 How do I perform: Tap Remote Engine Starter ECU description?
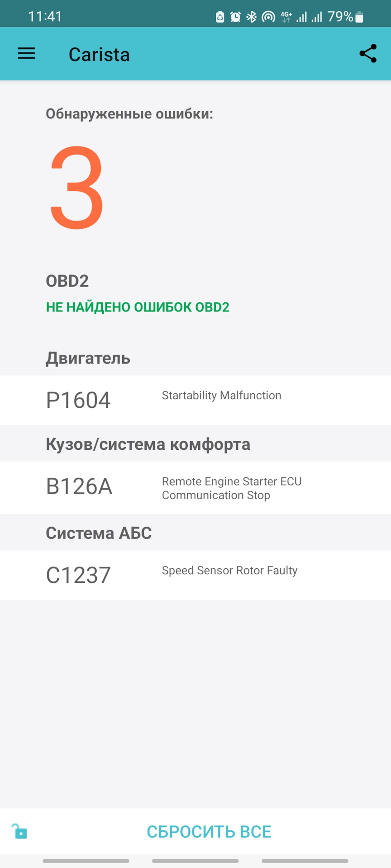[231, 488]
